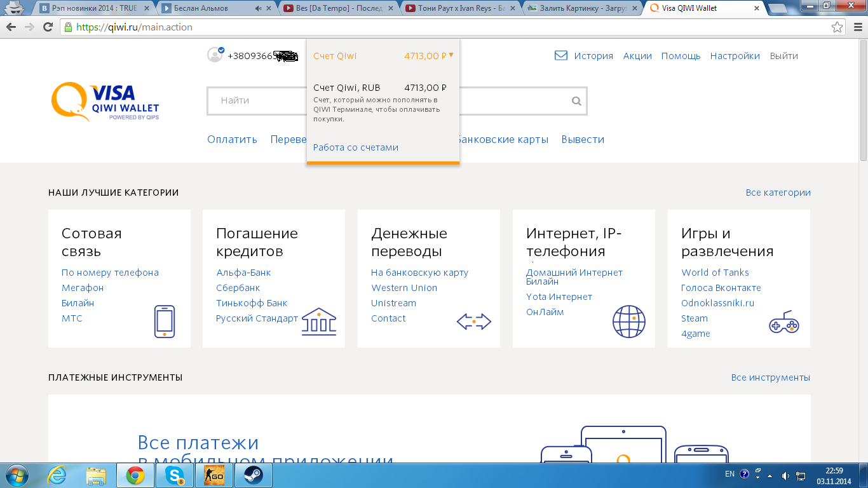Open Skype from the taskbar
The image size is (868, 488).
click(x=175, y=475)
